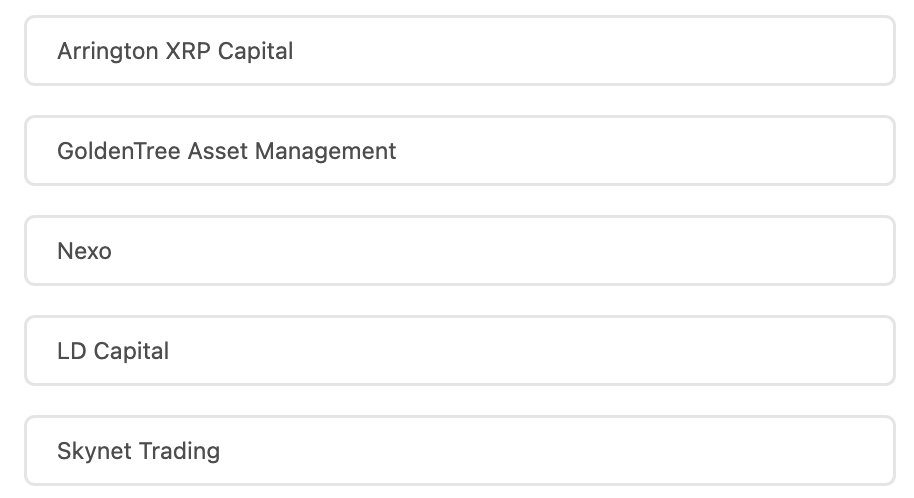
Task: Mark Skynet Trading as your answer
Action: click(459, 451)
